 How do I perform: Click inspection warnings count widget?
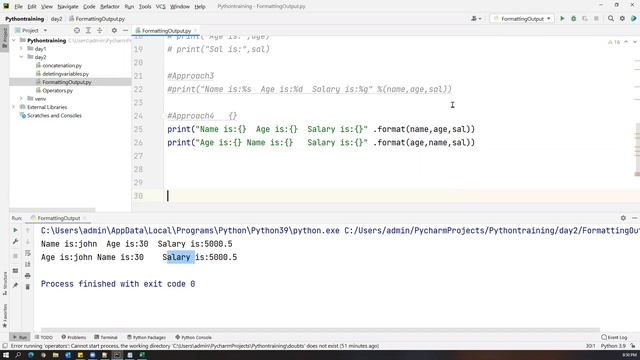[614, 42]
